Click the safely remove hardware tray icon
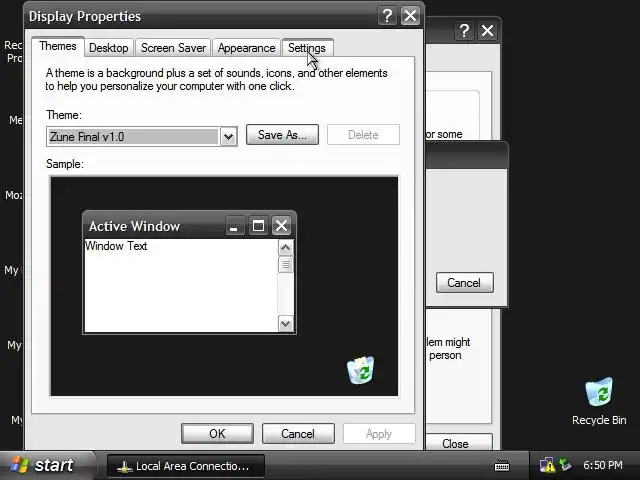This screenshot has width=640, height=480. [x=566, y=464]
